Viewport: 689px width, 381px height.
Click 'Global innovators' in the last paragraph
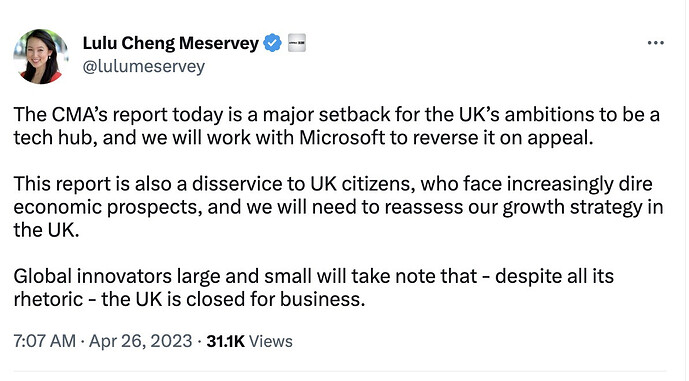coord(93,276)
